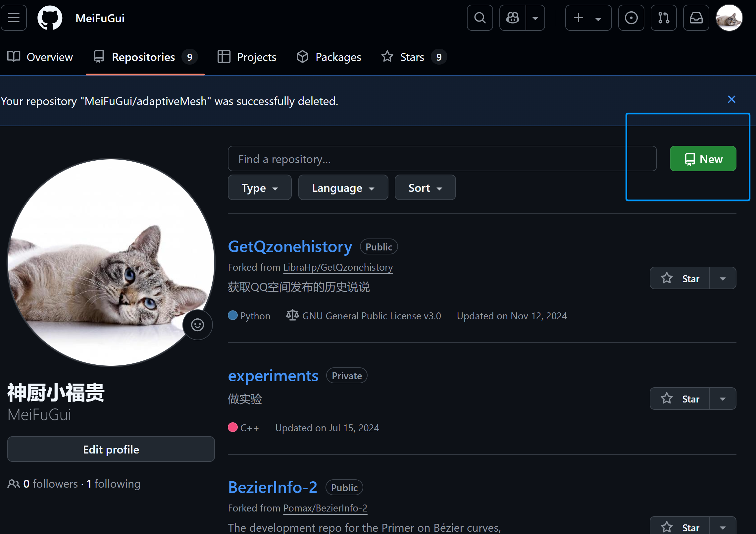The width and height of the screenshot is (756, 534).
Task: Switch to the Overview tab
Action: tap(40, 57)
